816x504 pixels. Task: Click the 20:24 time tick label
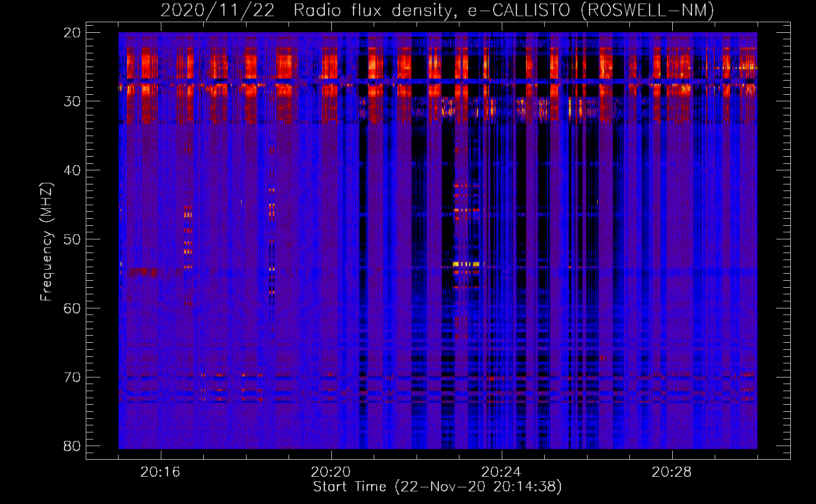coord(501,472)
